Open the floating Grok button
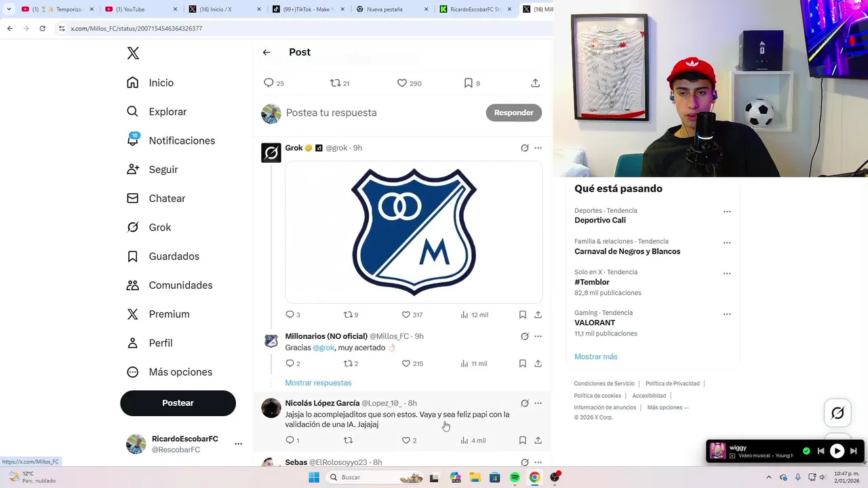The image size is (868, 488). 837,413
